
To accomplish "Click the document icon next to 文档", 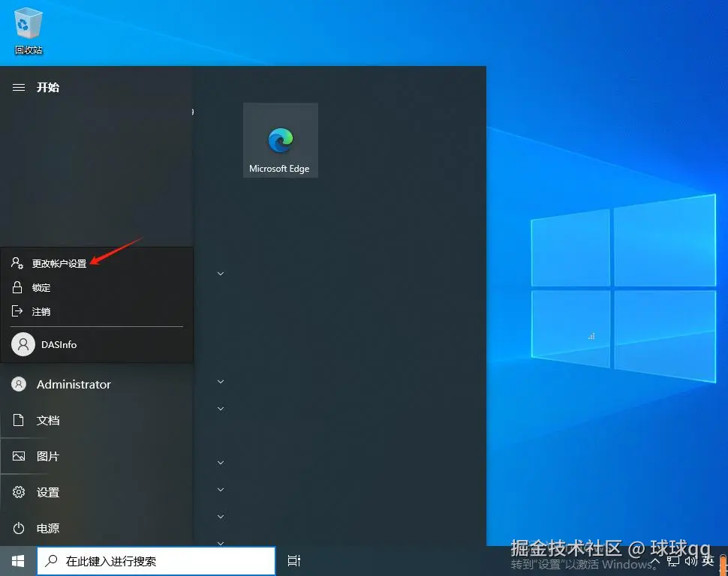I will click(19, 420).
